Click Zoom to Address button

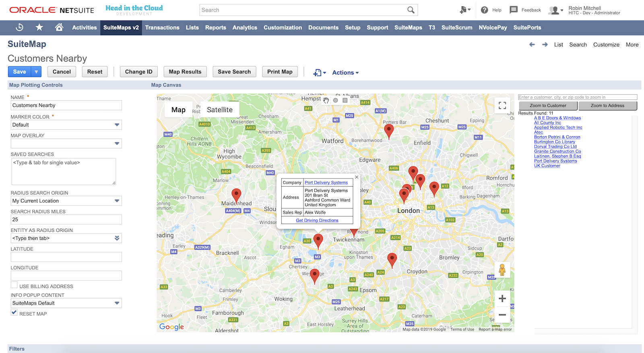(607, 106)
